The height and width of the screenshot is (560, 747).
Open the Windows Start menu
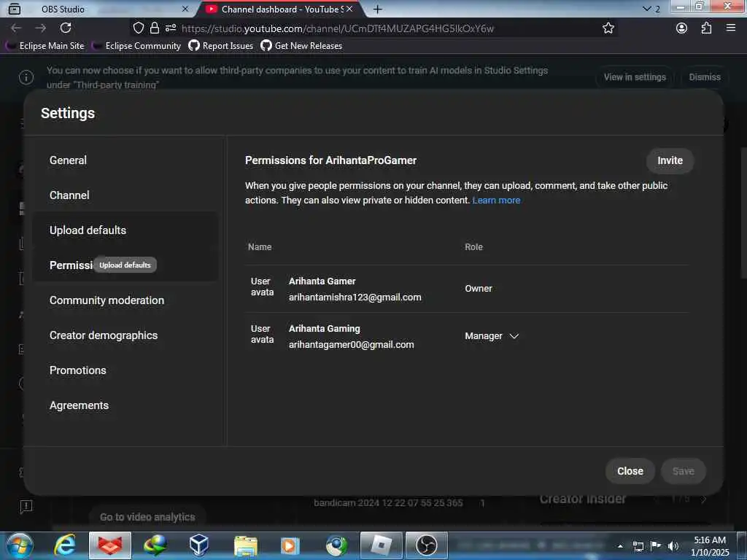click(20, 545)
